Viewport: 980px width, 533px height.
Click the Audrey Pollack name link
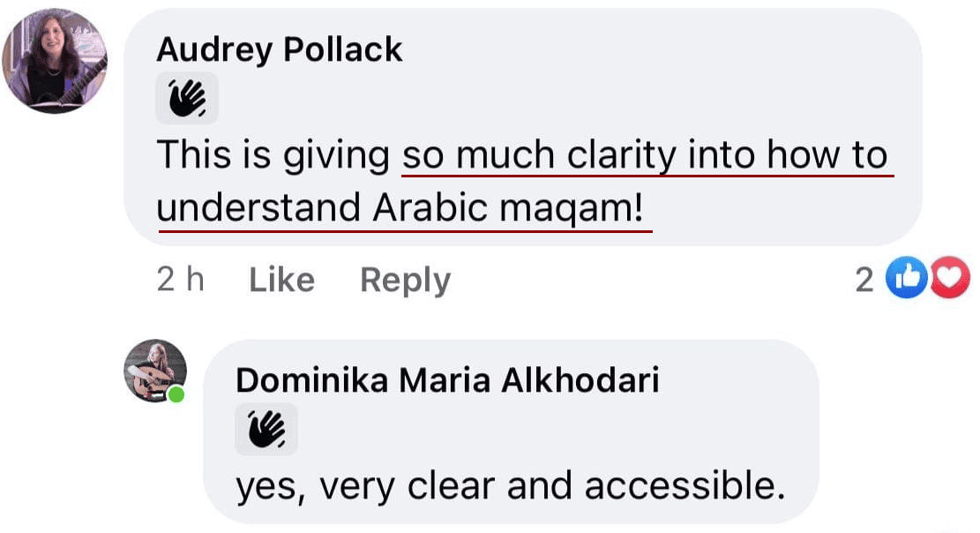280,49
